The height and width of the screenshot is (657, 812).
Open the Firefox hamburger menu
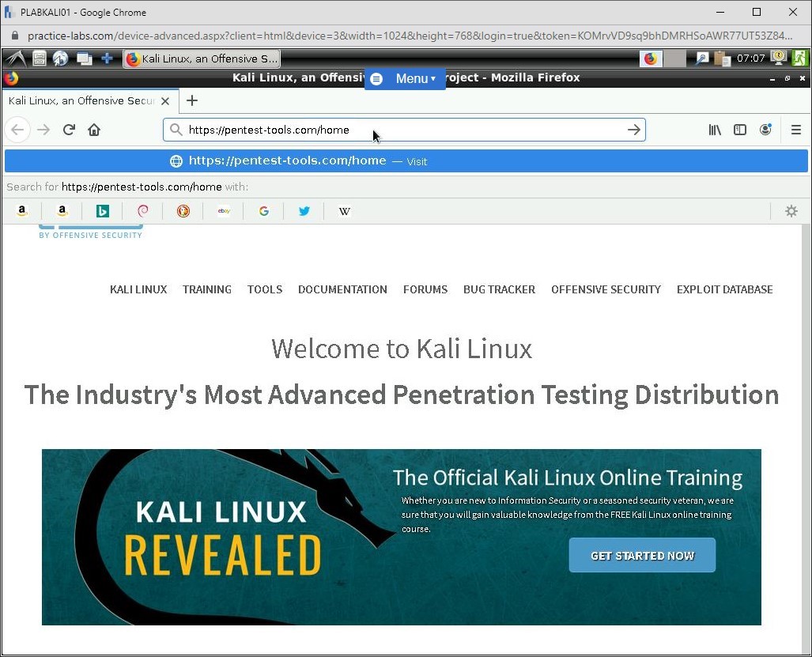click(x=796, y=130)
